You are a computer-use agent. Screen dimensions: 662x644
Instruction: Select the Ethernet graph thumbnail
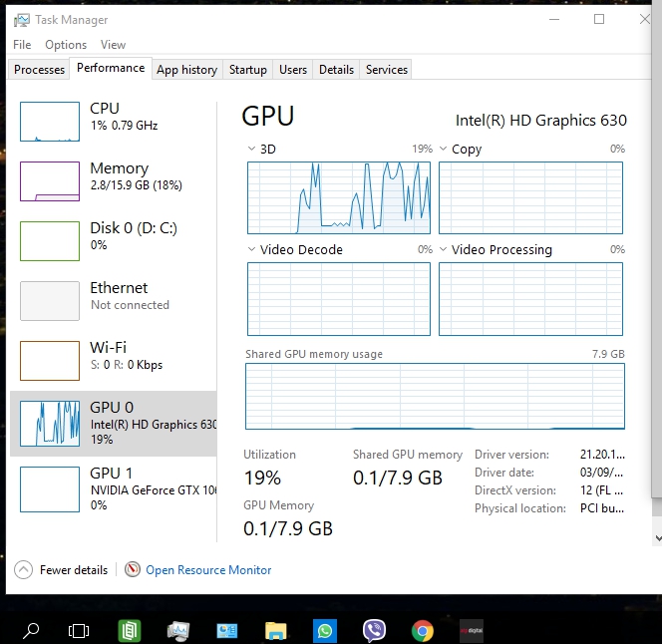[x=50, y=301]
